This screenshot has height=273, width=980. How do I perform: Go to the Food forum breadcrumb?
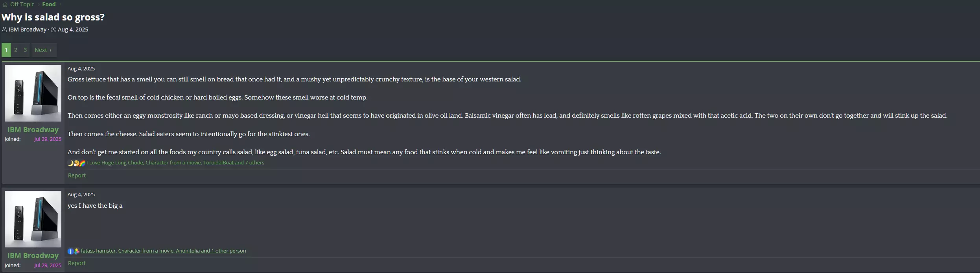49,4
